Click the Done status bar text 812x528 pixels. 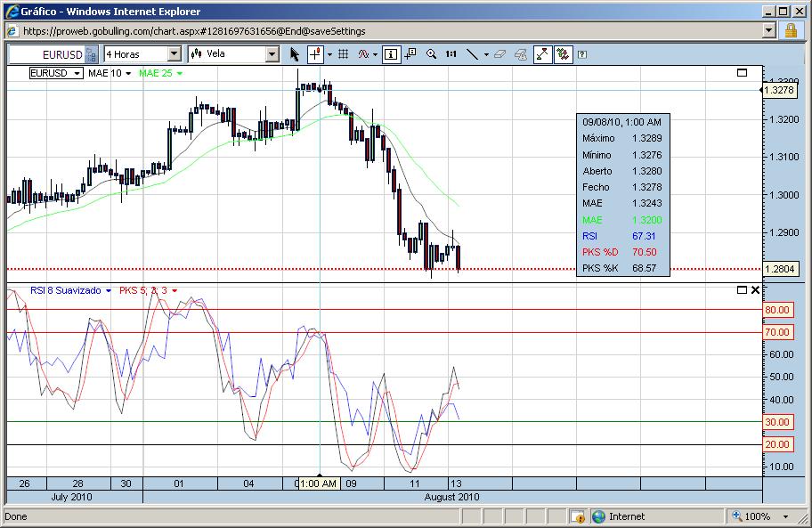tap(15, 516)
